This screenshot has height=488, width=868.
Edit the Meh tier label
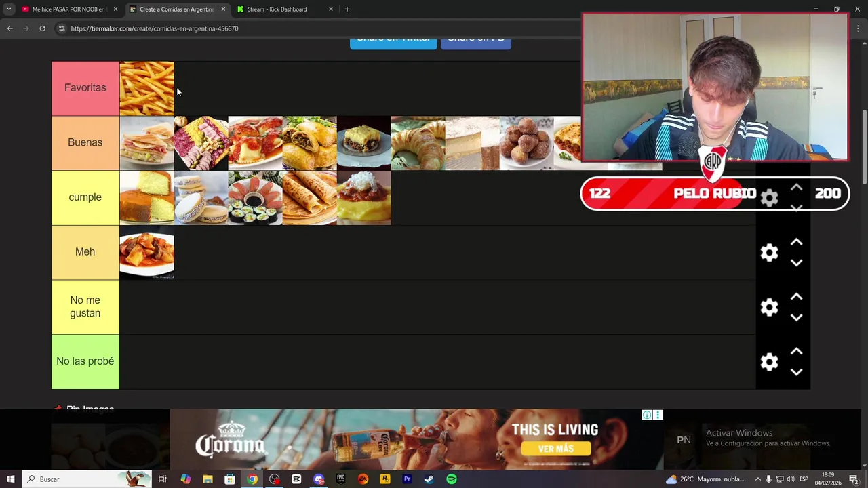(85, 252)
